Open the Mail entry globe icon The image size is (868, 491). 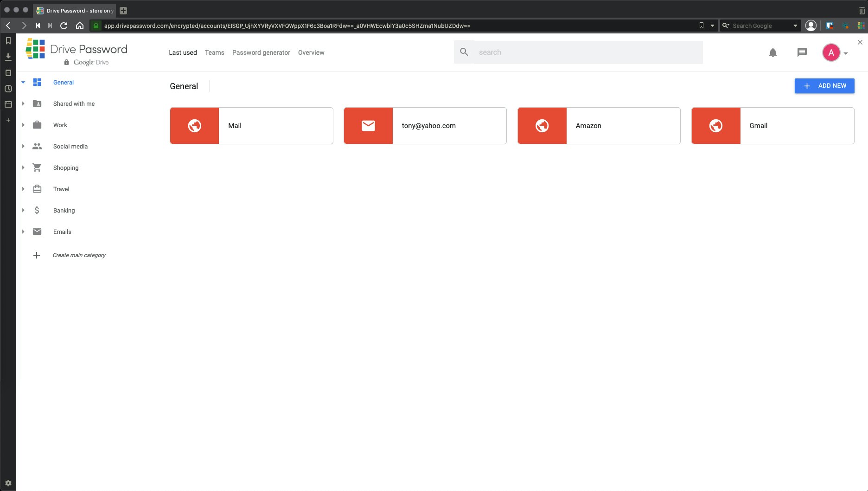194,125
